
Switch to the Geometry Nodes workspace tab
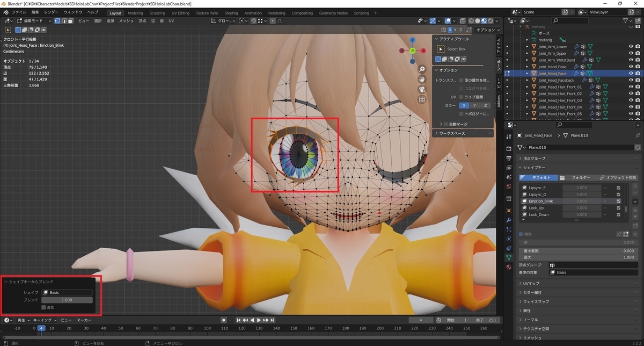(x=333, y=13)
